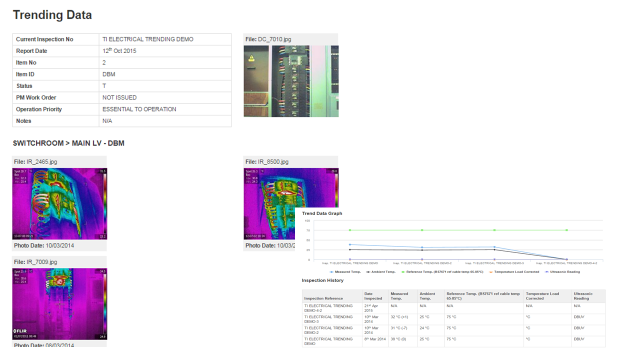Open thermal image IR_8500.jpg
The width and height of the screenshot is (640, 360).
click(x=291, y=204)
